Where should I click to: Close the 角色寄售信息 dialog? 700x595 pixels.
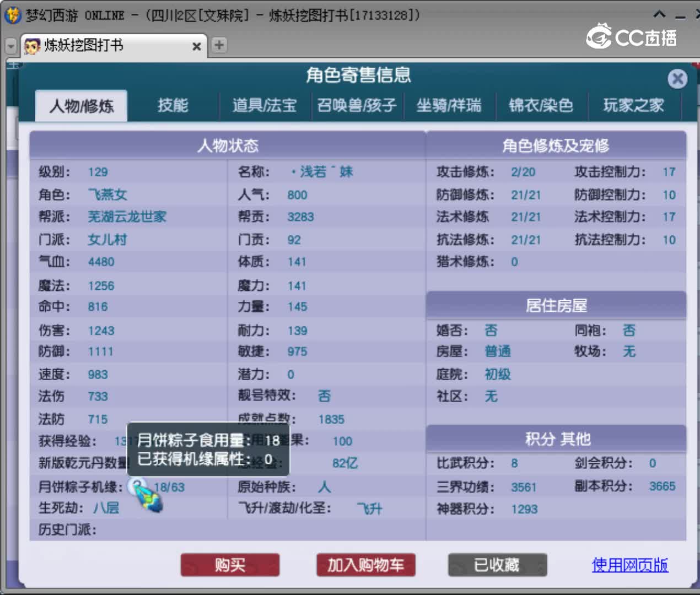pos(677,79)
